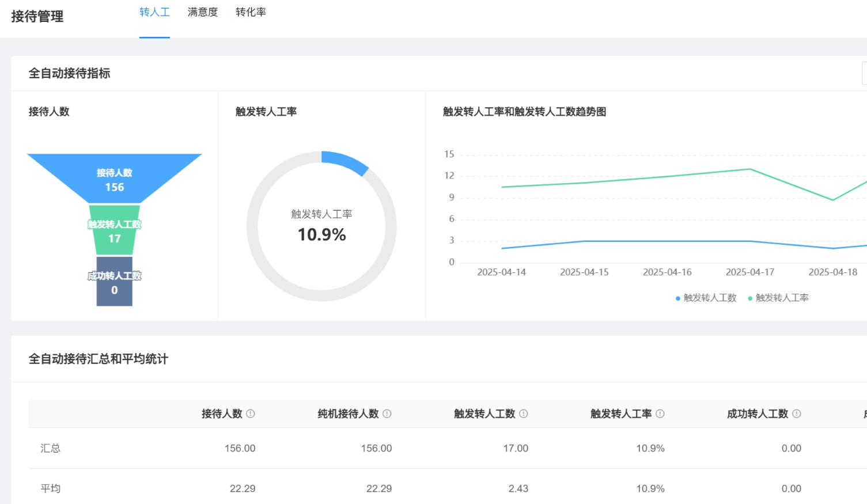The width and height of the screenshot is (867, 504).
Task: Click the 2025-04-16 axis label
Action: coord(667,272)
